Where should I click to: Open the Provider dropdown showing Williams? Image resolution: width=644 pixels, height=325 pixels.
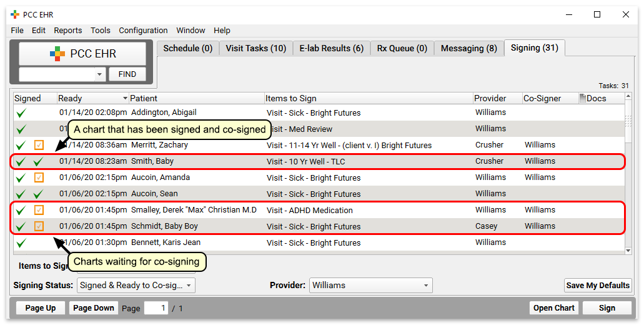[370, 285]
